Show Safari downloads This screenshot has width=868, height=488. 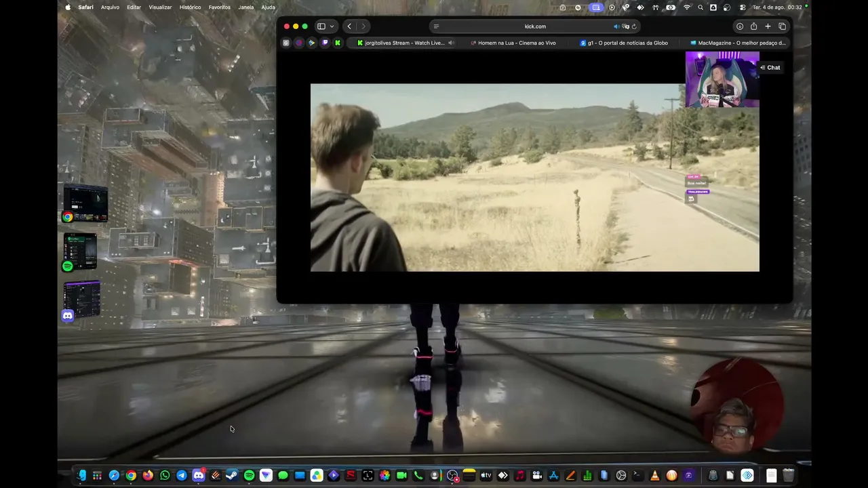[740, 26]
